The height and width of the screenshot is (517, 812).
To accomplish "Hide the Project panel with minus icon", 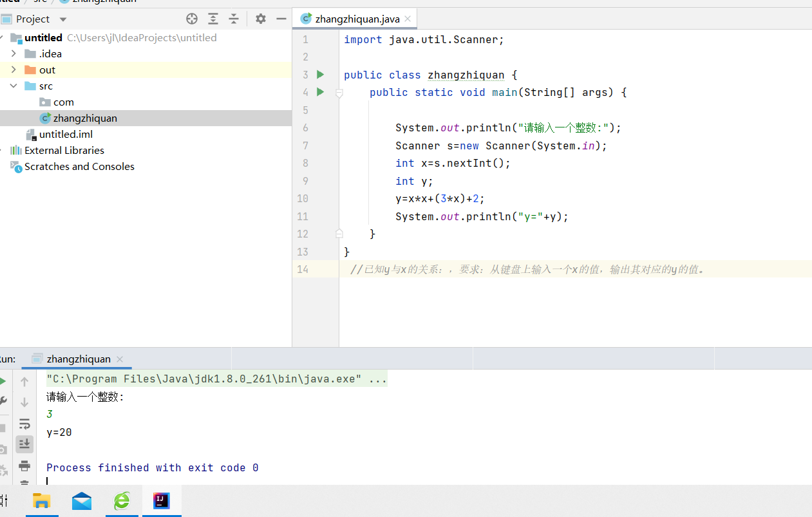I will point(281,19).
